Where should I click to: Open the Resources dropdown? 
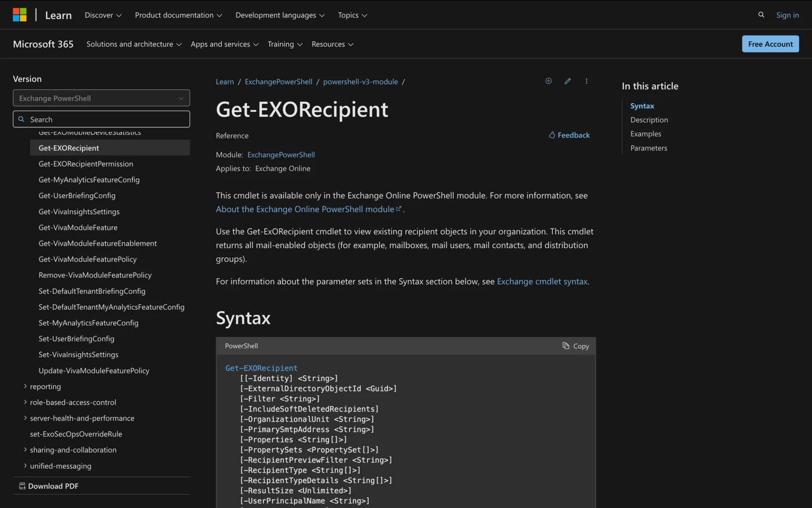(332, 44)
